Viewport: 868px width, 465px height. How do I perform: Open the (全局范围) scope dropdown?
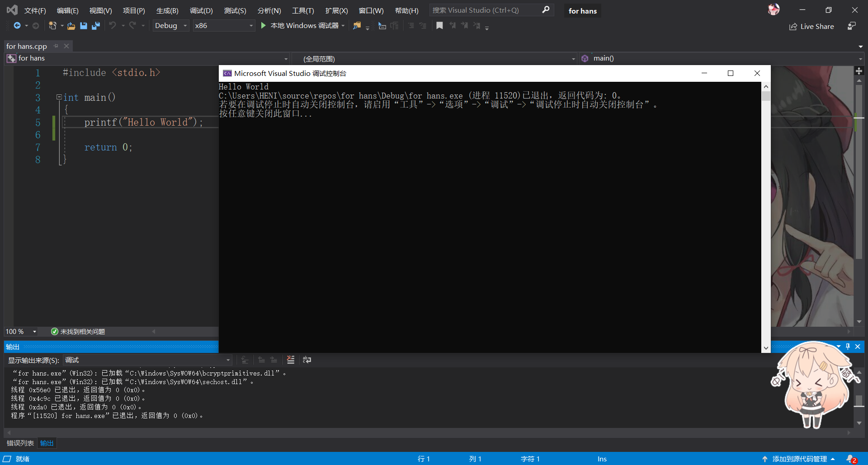point(434,59)
